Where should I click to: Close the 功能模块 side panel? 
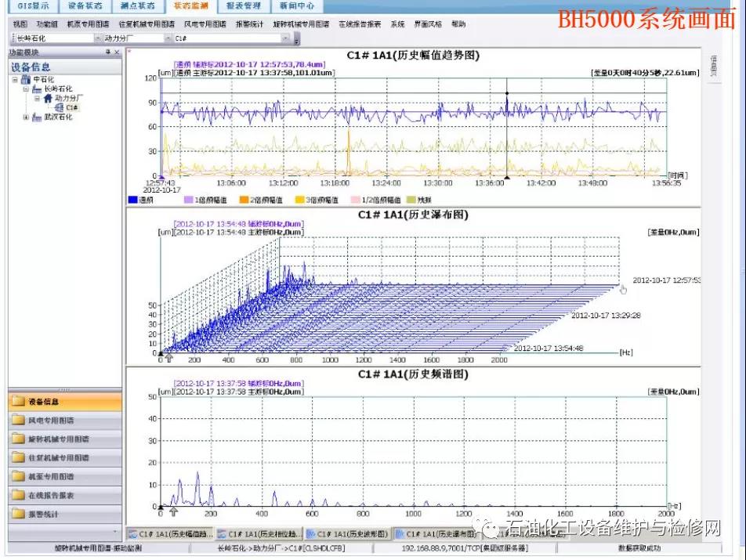click(x=117, y=52)
